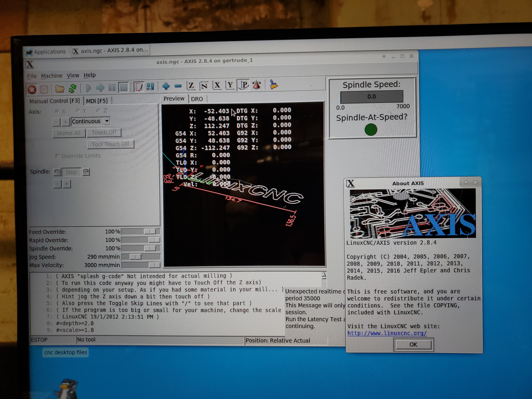Switch to perspective view P icon
Screen dimensions: 532x399
(x=243, y=85)
